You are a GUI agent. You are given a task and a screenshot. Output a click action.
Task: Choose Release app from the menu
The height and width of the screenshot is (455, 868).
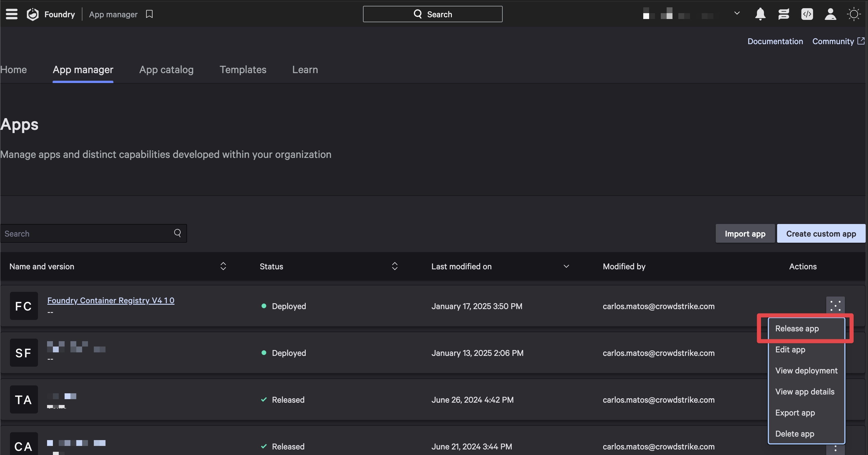806,328
